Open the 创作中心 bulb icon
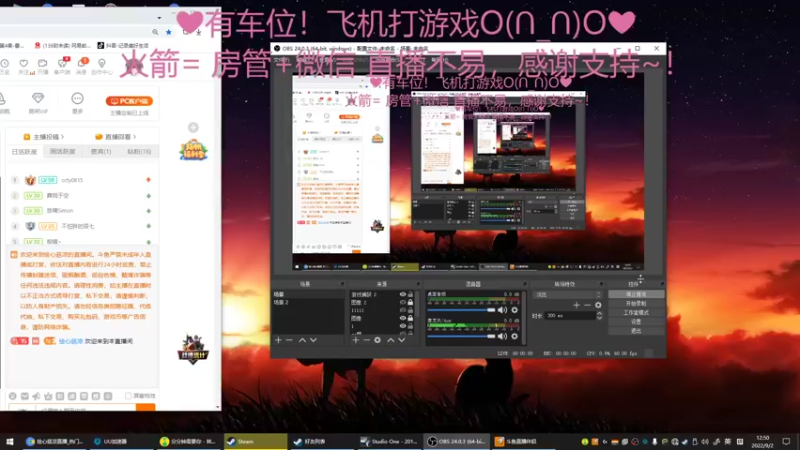This screenshot has width=800, height=450. pyautogui.click(x=102, y=63)
